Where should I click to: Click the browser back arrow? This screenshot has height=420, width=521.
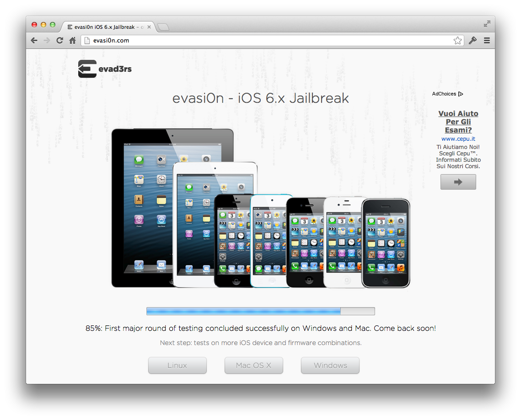(x=34, y=41)
